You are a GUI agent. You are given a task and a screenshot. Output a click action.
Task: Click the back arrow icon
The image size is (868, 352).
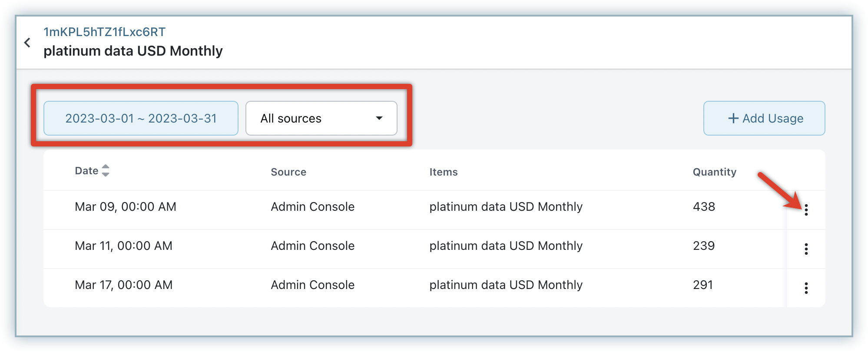[x=27, y=43]
